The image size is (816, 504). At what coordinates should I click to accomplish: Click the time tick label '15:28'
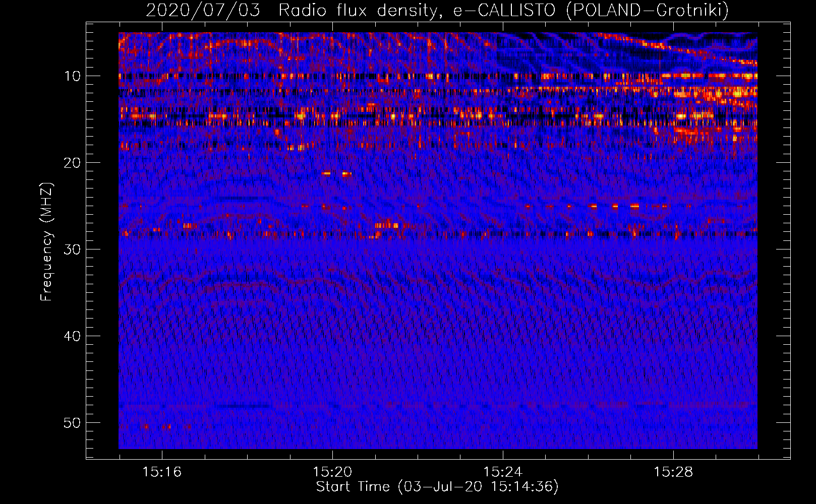tap(673, 472)
